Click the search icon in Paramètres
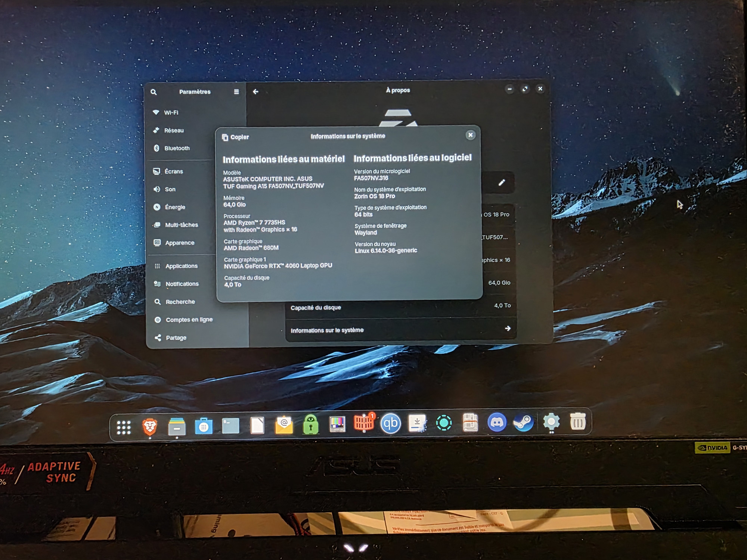747x560 pixels. pyautogui.click(x=154, y=92)
